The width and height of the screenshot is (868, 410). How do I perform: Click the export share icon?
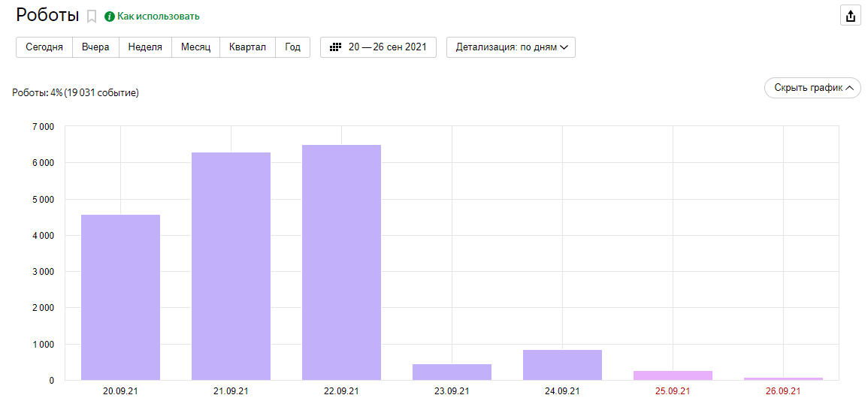(x=850, y=16)
